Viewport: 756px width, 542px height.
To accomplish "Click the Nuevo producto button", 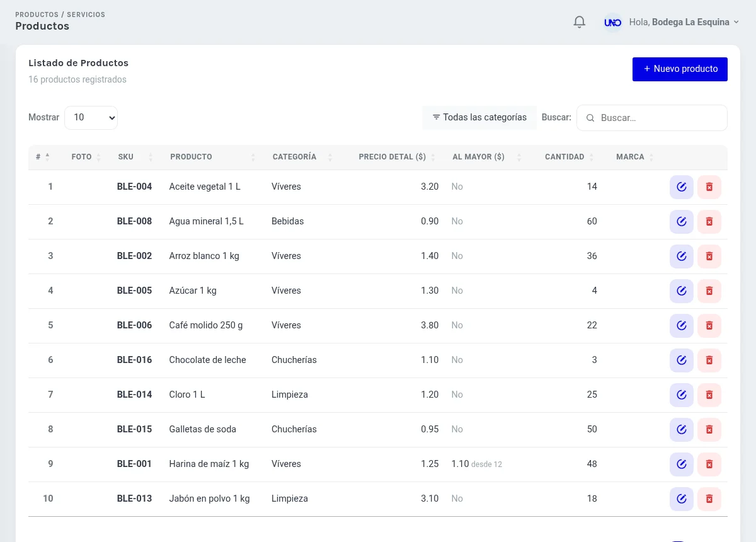I will point(680,69).
